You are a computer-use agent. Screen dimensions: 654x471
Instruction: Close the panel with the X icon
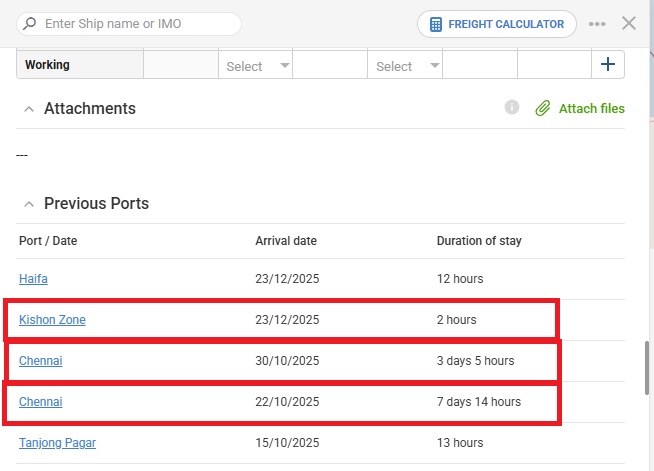629,23
